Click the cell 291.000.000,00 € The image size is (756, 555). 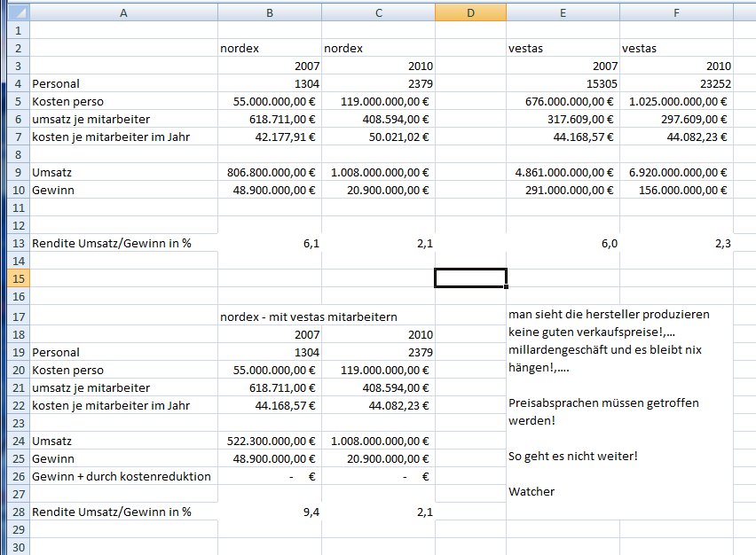click(563, 191)
